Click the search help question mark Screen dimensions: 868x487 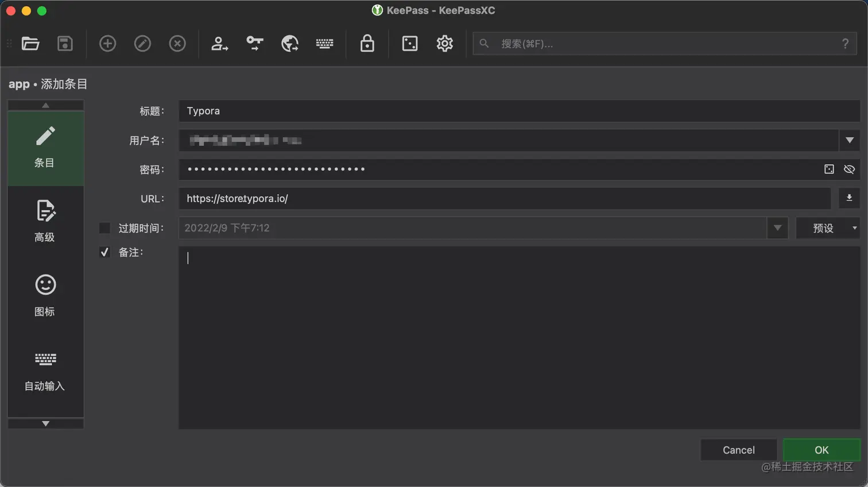[845, 44]
